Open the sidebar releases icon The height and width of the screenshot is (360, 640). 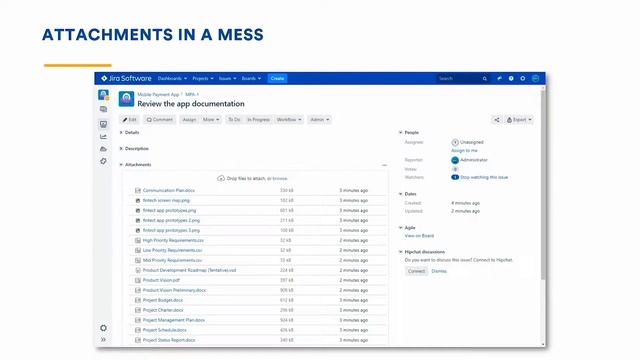pos(103,149)
